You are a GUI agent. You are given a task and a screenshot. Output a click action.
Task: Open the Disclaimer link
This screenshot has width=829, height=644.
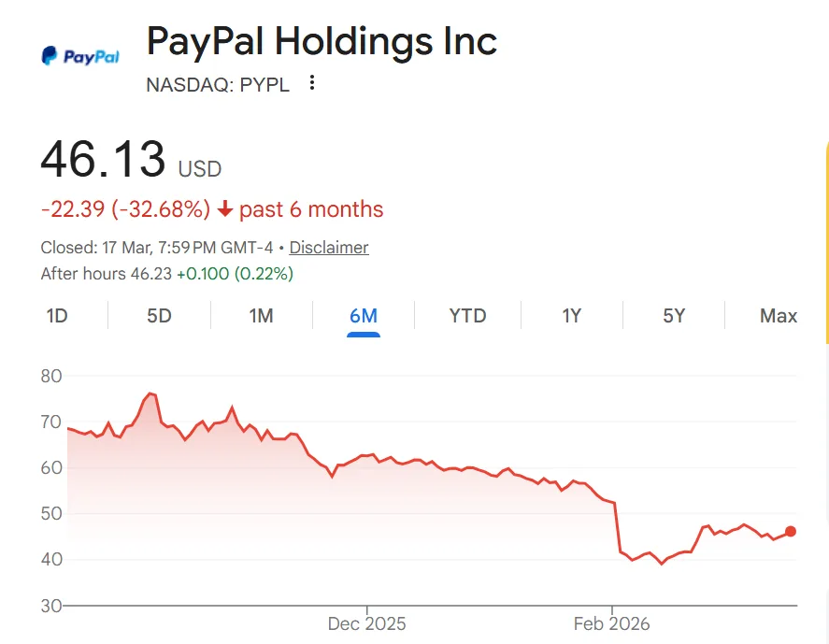[329, 248]
